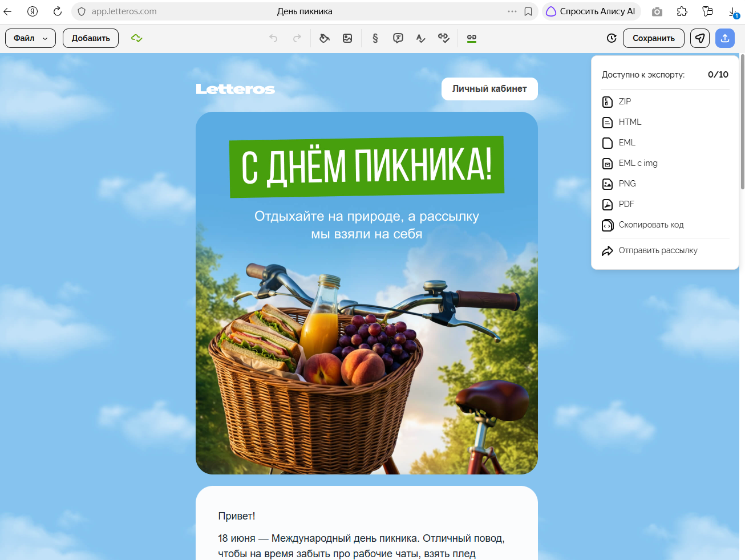This screenshot has width=745, height=560.
Task: Bookmark this page with bookmark icon
Action: click(x=528, y=11)
